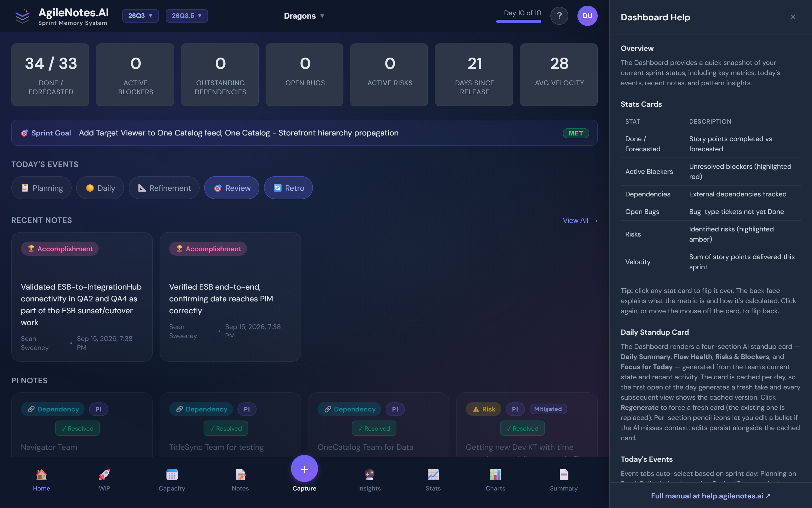Open the Home tab in bottom navigation
This screenshot has width=812, height=508.
(x=41, y=480)
